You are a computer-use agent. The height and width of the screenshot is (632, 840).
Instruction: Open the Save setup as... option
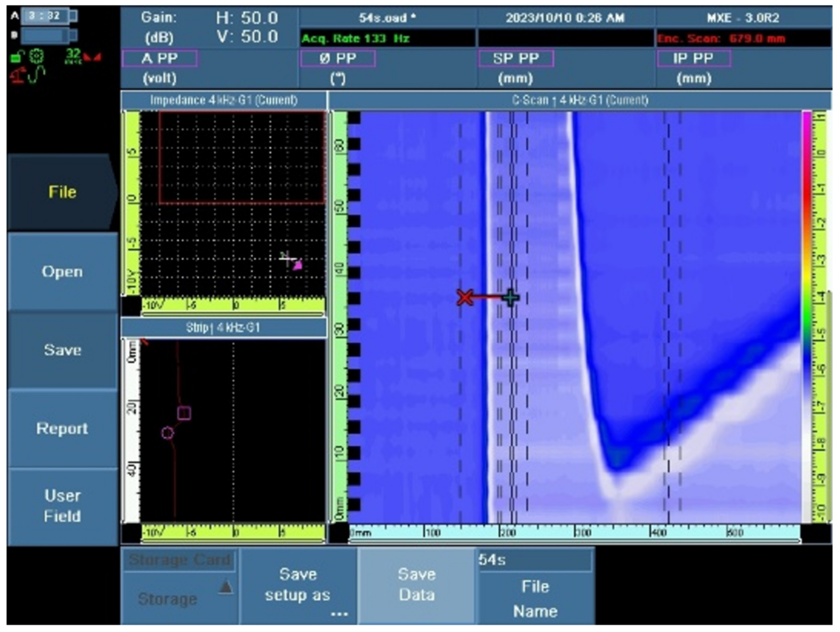click(x=298, y=585)
